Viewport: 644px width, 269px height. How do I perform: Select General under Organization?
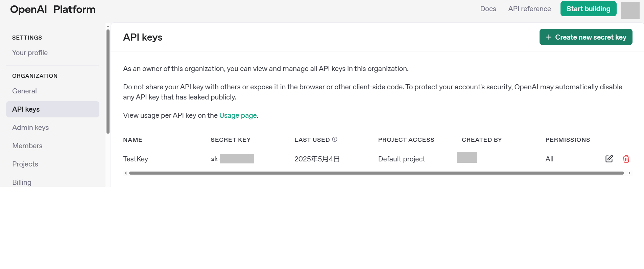coord(24,91)
